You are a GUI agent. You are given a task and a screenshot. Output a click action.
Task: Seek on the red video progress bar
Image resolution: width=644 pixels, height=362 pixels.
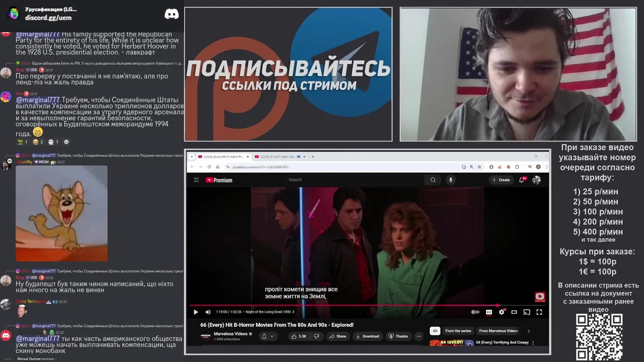coord(367,305)
